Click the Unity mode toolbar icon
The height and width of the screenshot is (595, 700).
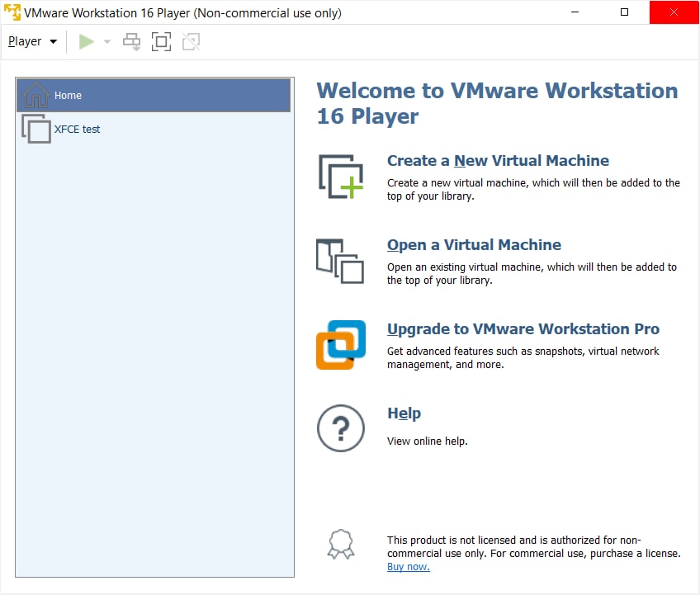191,41
